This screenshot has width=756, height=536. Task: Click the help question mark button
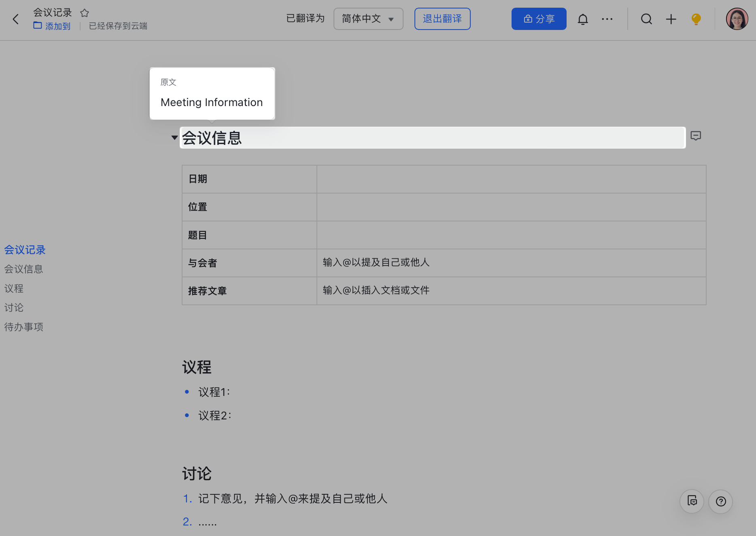click(x=720, y=502)
